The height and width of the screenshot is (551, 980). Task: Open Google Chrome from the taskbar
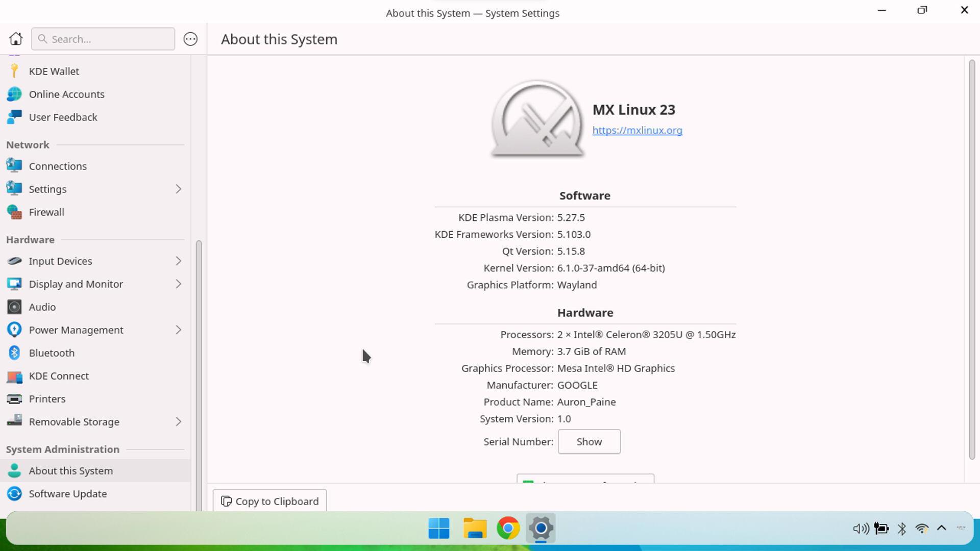coord(508,528)
